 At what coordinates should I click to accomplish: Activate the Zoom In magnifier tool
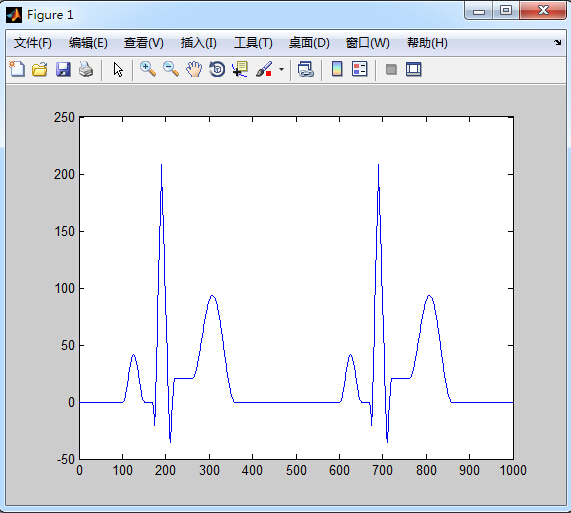click(x=148, y=69)
